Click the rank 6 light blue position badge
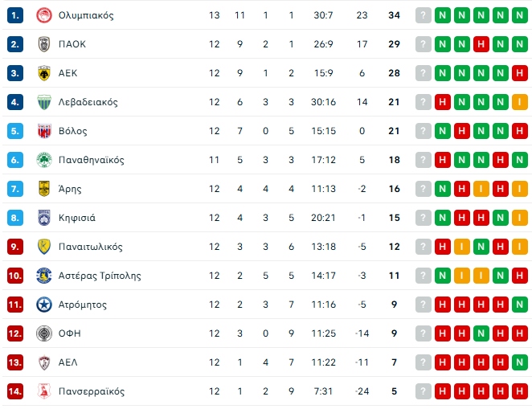 click(16, 160)
